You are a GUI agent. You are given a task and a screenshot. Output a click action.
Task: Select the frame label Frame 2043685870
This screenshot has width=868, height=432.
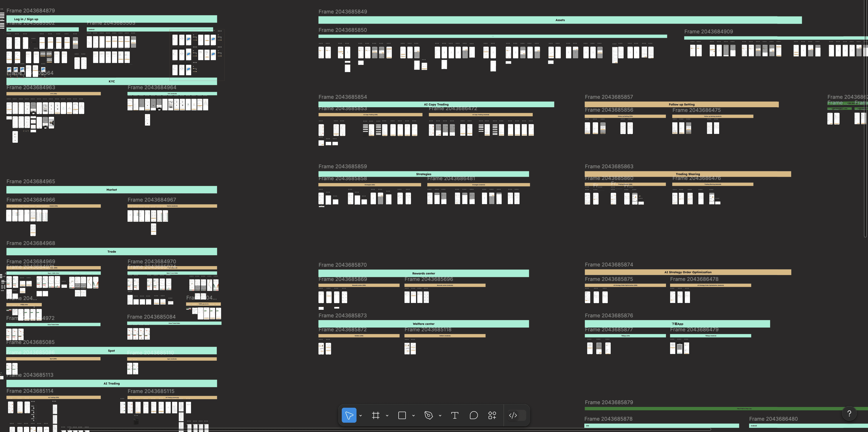point(342,265)
